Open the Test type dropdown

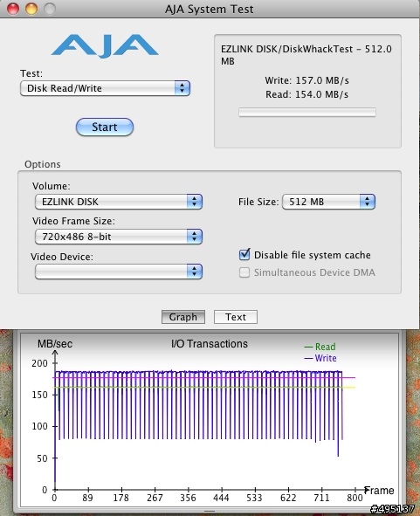(x=105, y=88)
